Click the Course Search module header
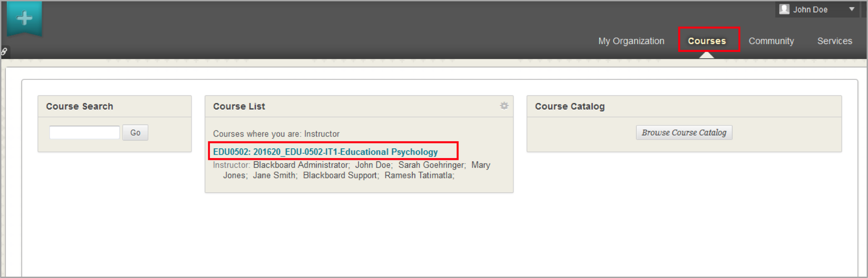 tap(79, 107)
